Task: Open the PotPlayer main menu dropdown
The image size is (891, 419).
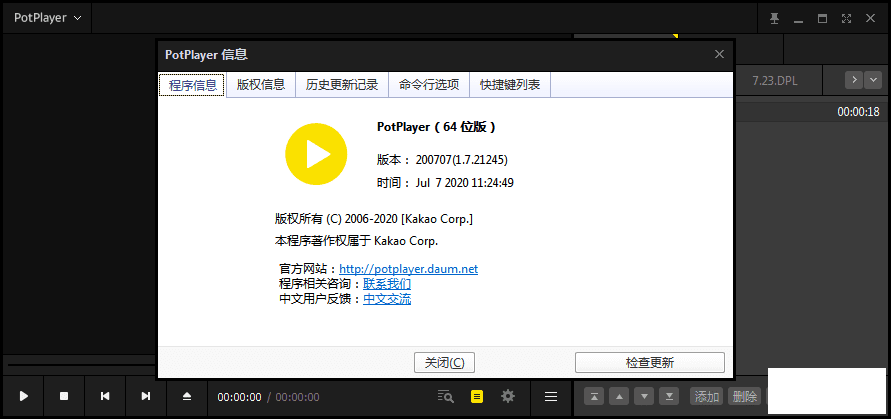Action: pos(48,18)
